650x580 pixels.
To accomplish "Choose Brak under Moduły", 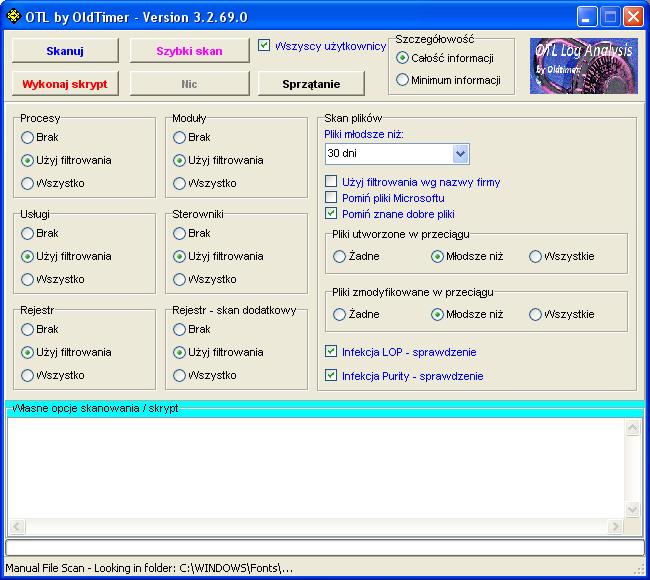I will 179,137.
